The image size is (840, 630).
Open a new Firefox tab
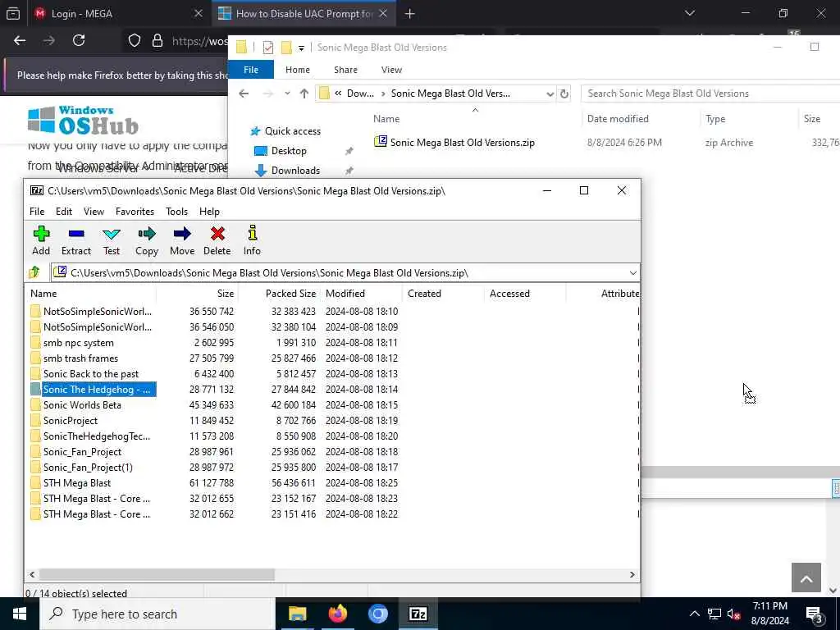pyautogui.click(x=410, y=14)
